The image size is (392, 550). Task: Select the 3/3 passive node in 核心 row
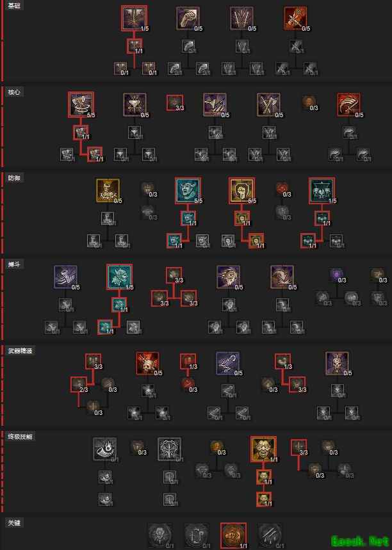click(175, 103)
